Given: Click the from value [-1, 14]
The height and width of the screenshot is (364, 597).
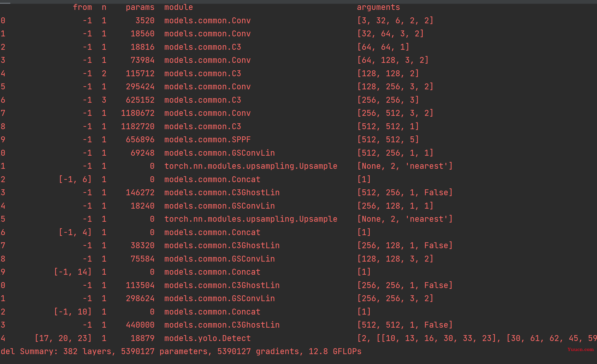Looking at the screenshot, I should pyautogui.click(x=73, y=272).
